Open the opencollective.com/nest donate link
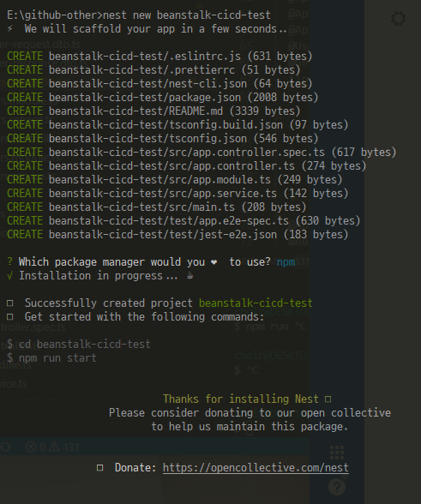The image size is (421, 504). coord(256,468)
